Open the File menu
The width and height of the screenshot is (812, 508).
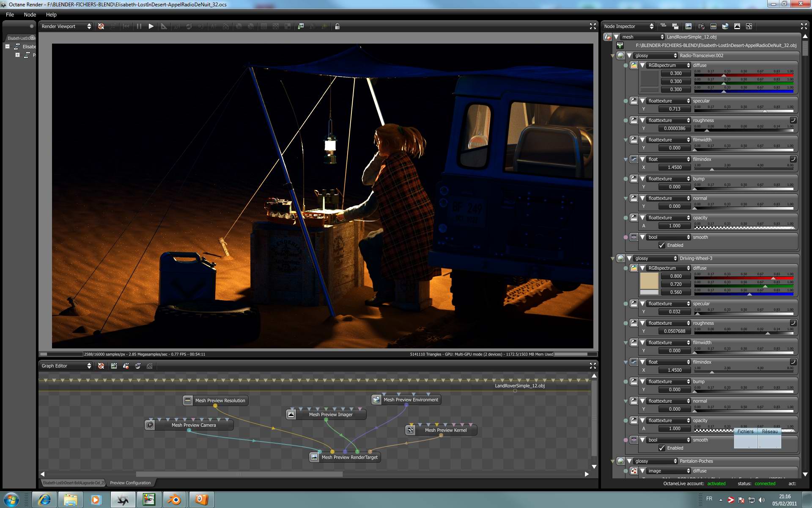coord(10,14)
